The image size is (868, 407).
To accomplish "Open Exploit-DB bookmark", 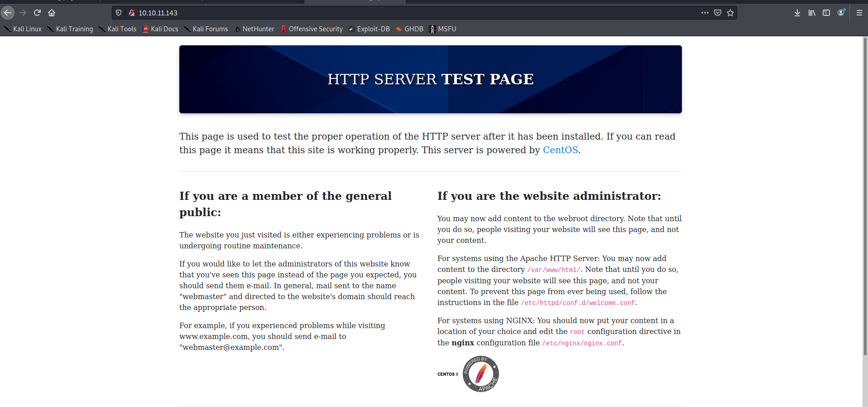I will tap(369, 29).
